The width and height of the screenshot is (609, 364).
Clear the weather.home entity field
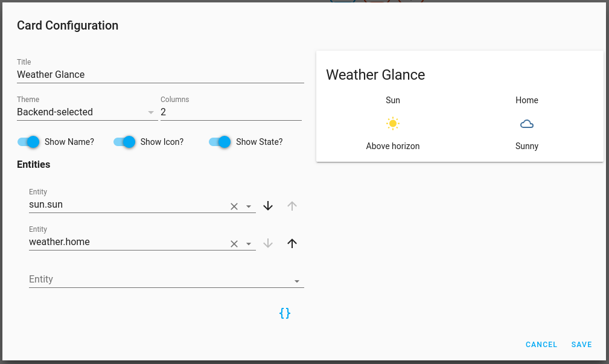pyautogui.click(x=234, y=244)
